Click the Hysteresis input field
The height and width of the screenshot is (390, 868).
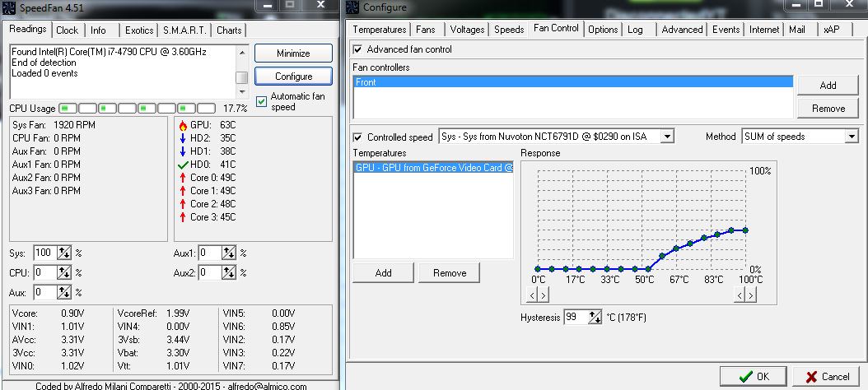[x=576, y=318]
